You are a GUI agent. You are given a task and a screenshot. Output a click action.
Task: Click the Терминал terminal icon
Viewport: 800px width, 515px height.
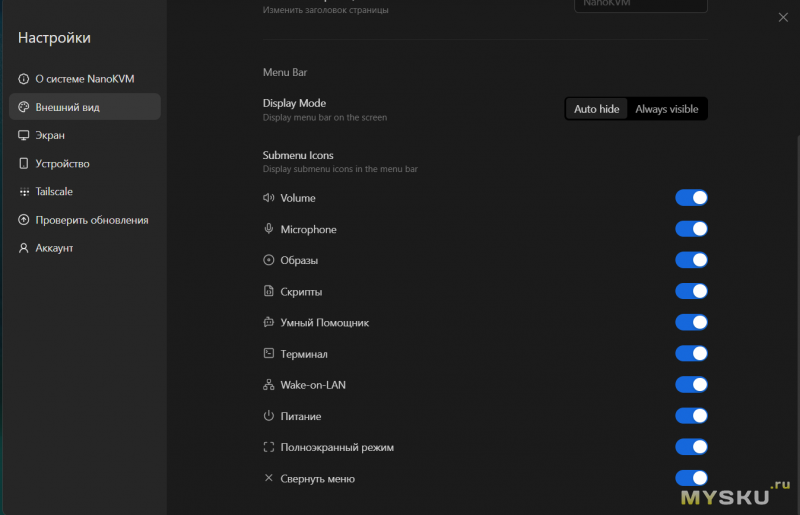coord(268,354)
